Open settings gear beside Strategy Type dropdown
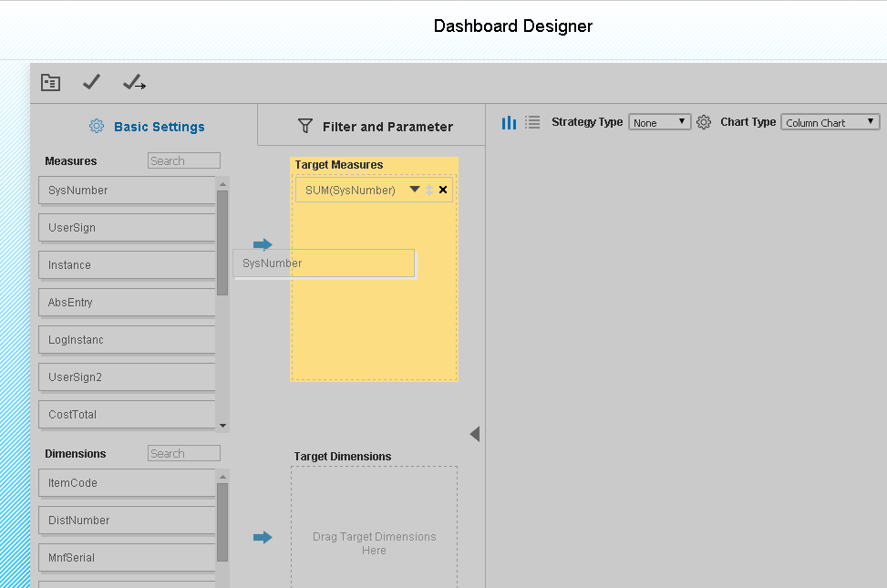 (703, 121)
